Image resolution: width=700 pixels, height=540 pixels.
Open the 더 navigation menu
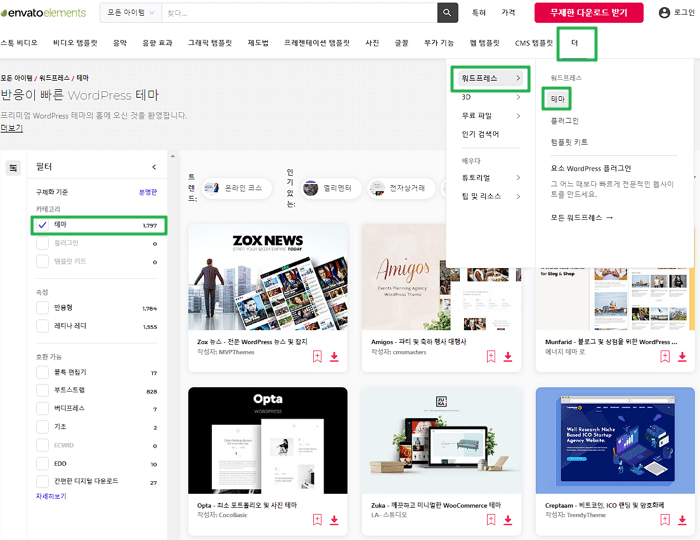[575, 43]
